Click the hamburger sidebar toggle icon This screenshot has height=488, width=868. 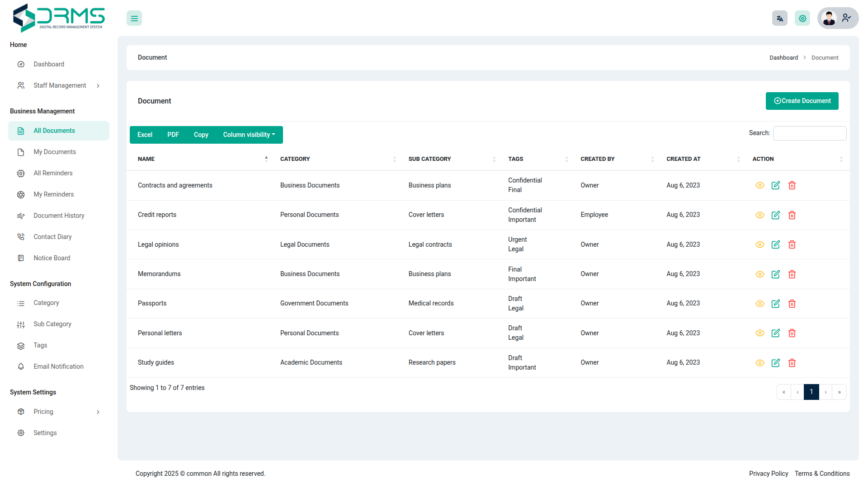coord(134,19)
